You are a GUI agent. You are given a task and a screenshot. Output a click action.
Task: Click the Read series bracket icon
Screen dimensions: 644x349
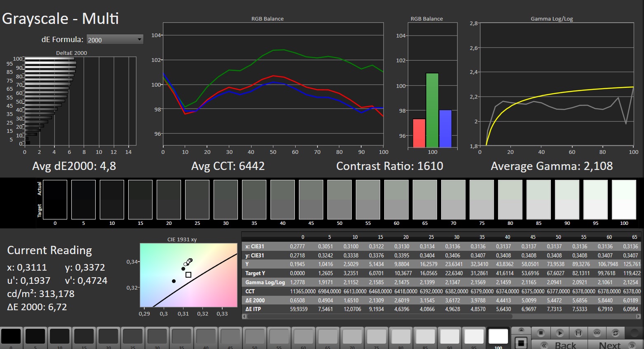pyautogui.click(x=578, y=332)
